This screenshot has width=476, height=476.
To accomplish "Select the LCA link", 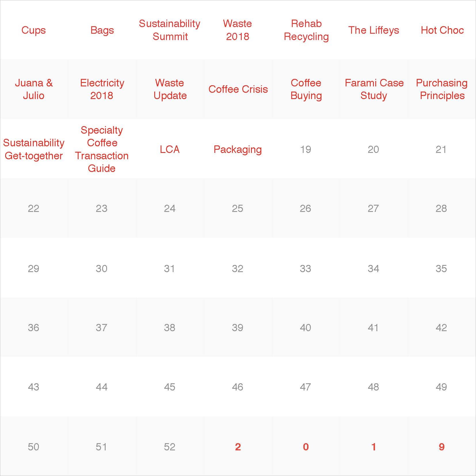I will click(170, 149).
